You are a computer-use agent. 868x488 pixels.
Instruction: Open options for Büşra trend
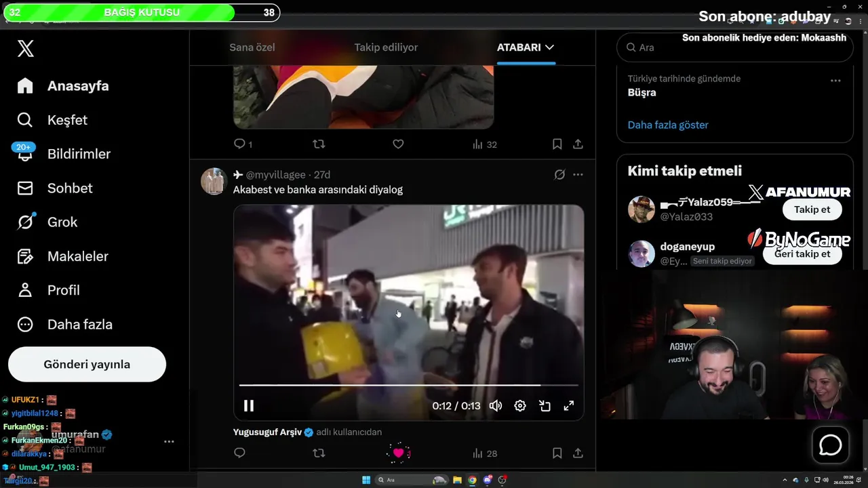tap(835, 80)
